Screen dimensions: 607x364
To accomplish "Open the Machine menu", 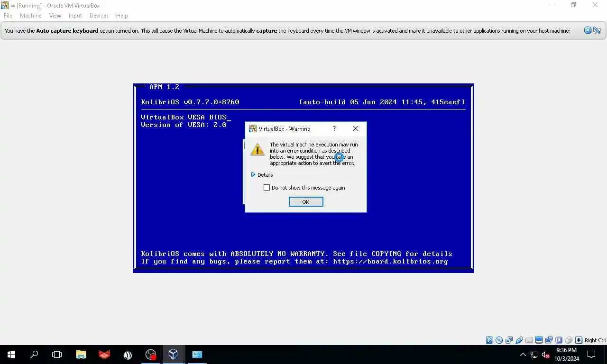I will [x=31, y=16].
